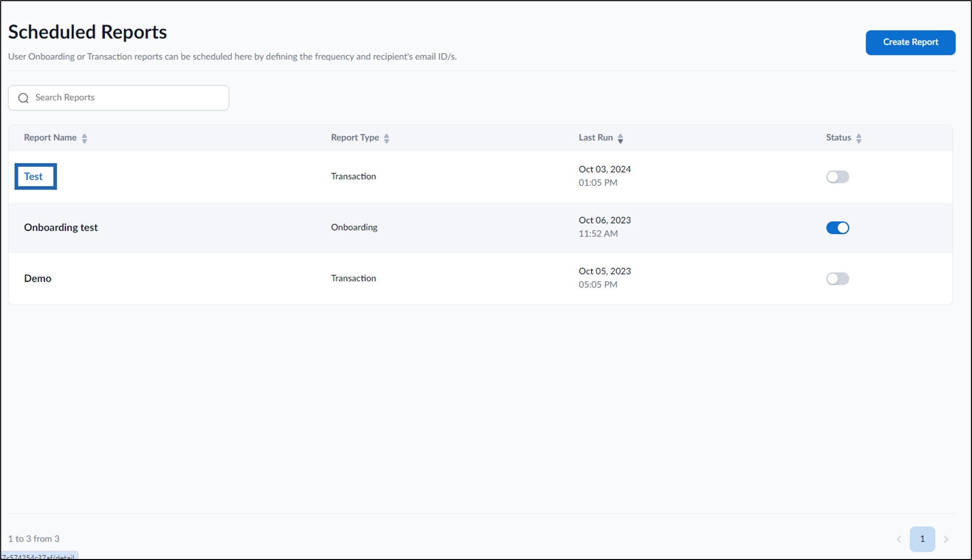Viewport: 972px width, 560px height.
Task: Click the Oct 06, 2023 date
Action: [x=605, y=220]
